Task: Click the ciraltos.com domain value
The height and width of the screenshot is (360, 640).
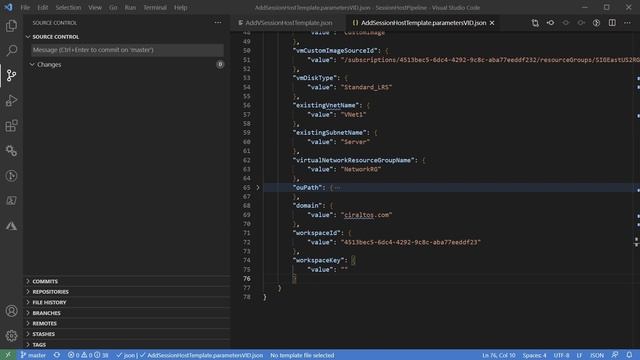Action: [x=367, y=215]
